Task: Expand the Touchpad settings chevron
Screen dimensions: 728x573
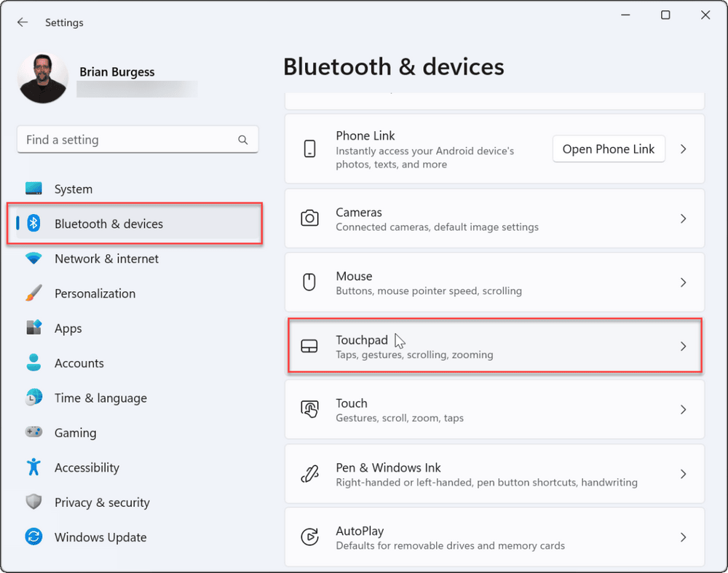Action: (x=683, y=347)
